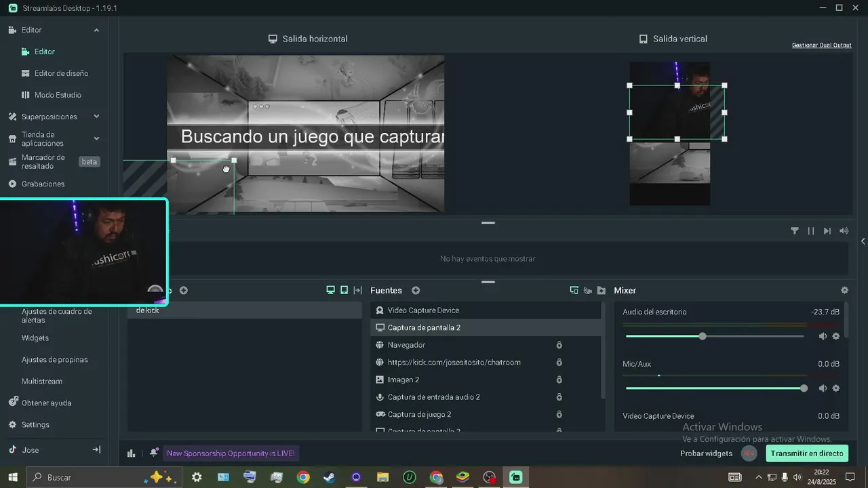This screenshot has height=488, width=868.
Task: Click the events filter funnel icon
Action: pos(794,230)
